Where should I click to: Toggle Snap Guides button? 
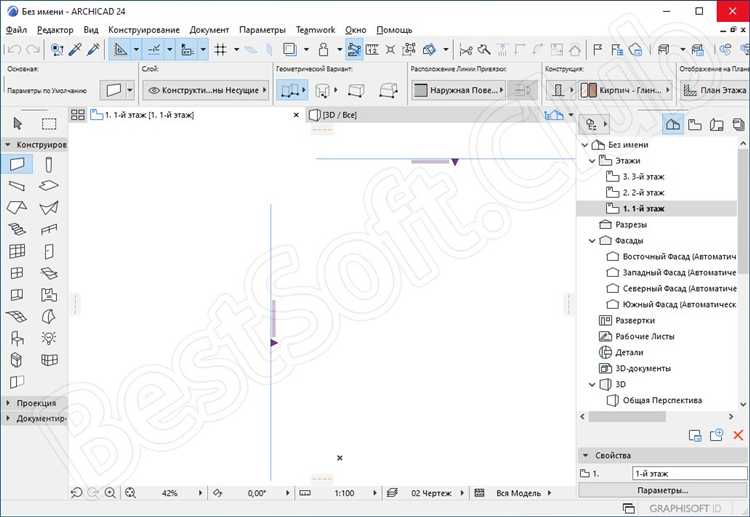click(x=154, y=49)
